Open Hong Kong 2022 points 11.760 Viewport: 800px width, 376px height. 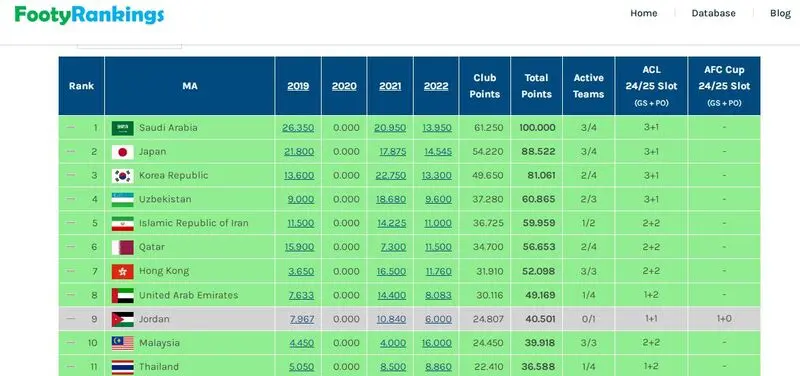point(438,271)
